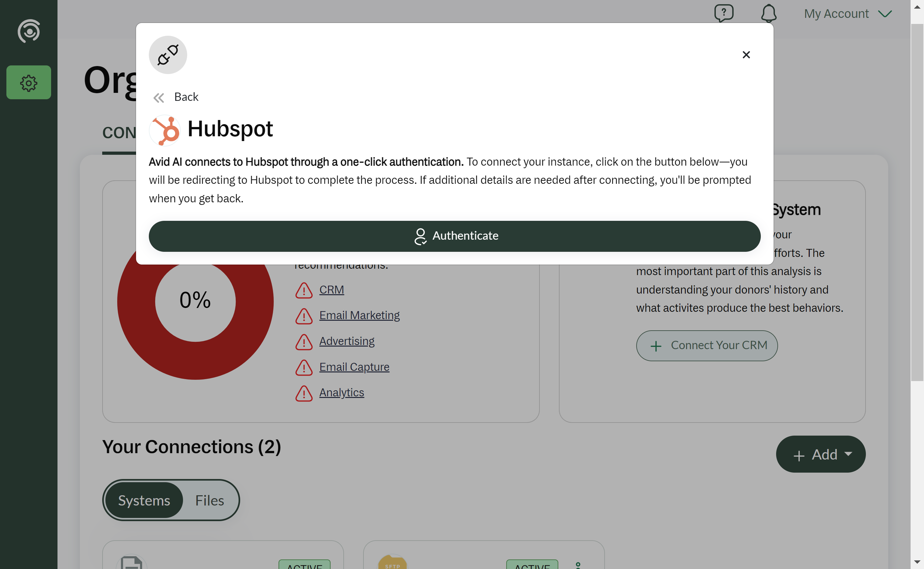Click warning icon next to Email Capture

[x=304, y=368]
